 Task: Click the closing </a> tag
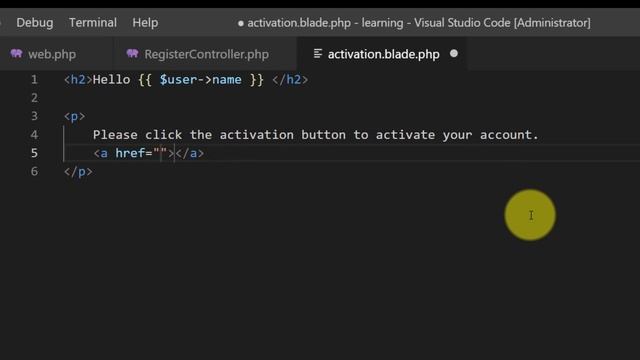[x=190, y=153]
